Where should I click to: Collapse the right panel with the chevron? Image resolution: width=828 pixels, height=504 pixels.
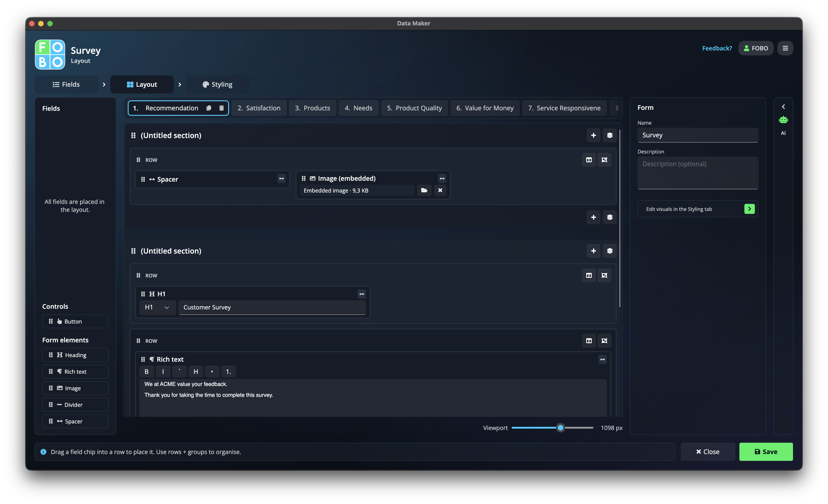point(783,107)
